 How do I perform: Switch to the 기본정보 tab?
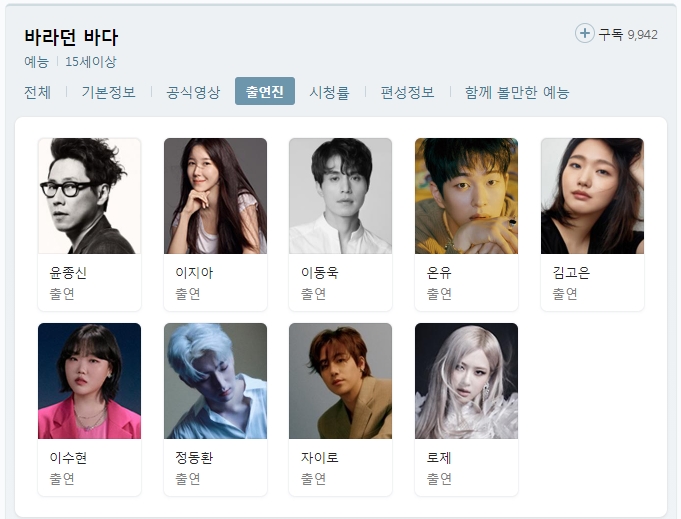[x=109, y=92]
